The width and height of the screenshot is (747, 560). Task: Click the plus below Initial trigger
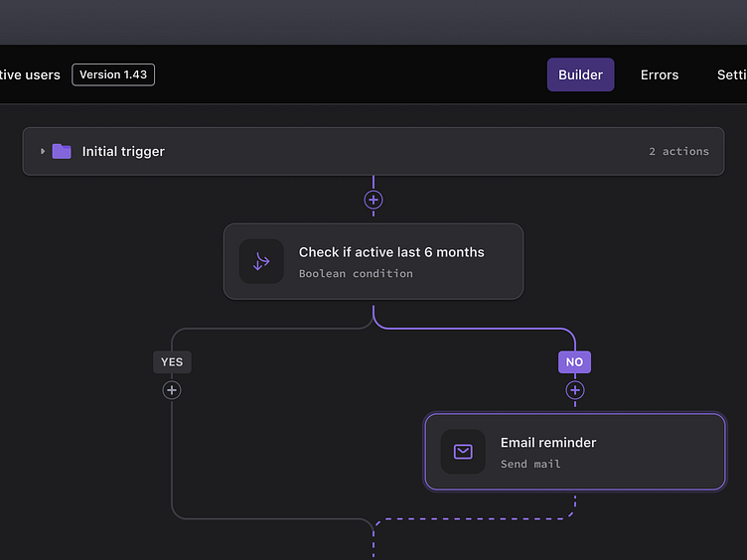(373, 200)
